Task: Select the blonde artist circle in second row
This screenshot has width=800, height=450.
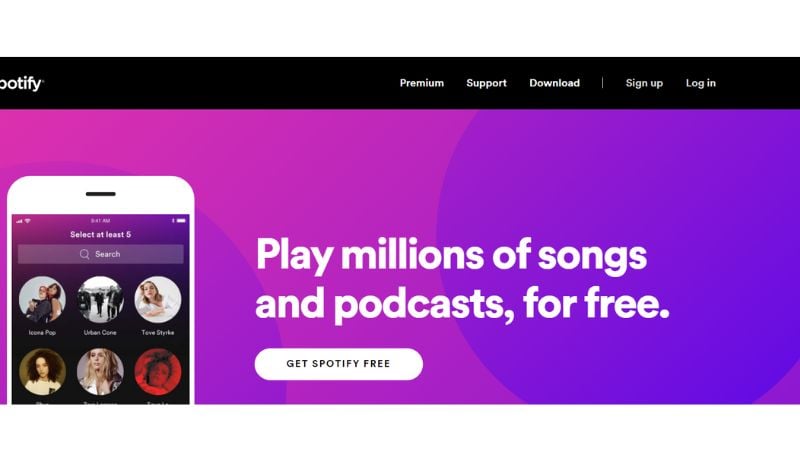Action: point(100,371)
